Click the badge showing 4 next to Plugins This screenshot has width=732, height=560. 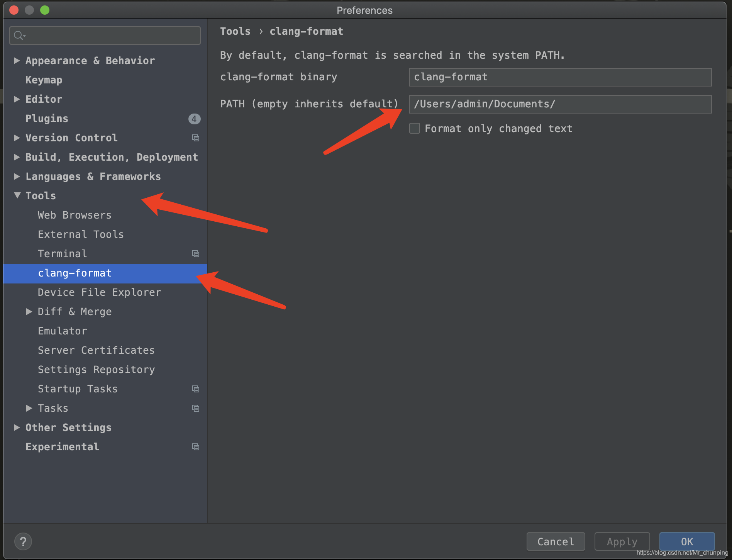tap(194, 119)
